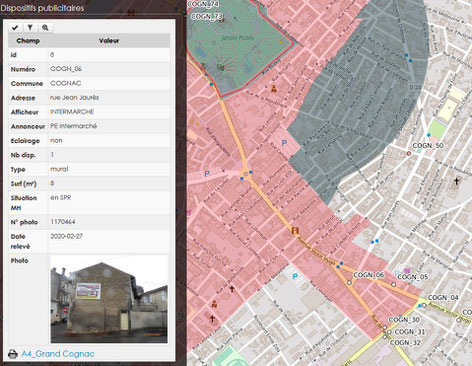Click the COGN_73 label on the map

[x=207, y=16]
